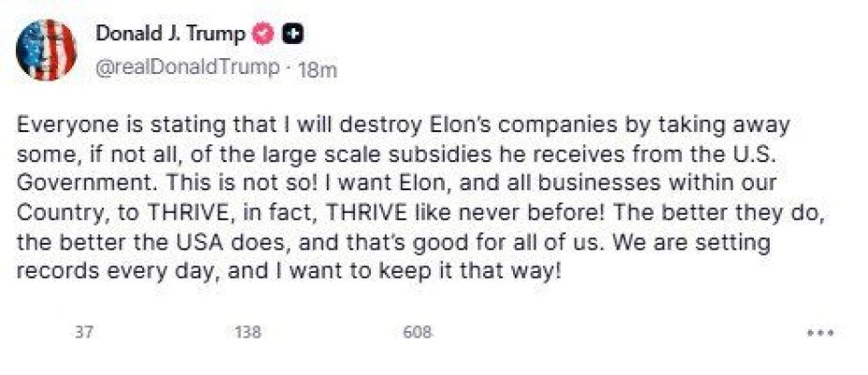Viewport: 868px width, 375px height.
Task: Open the three-dot more options menu
Action: click(820, 333)
